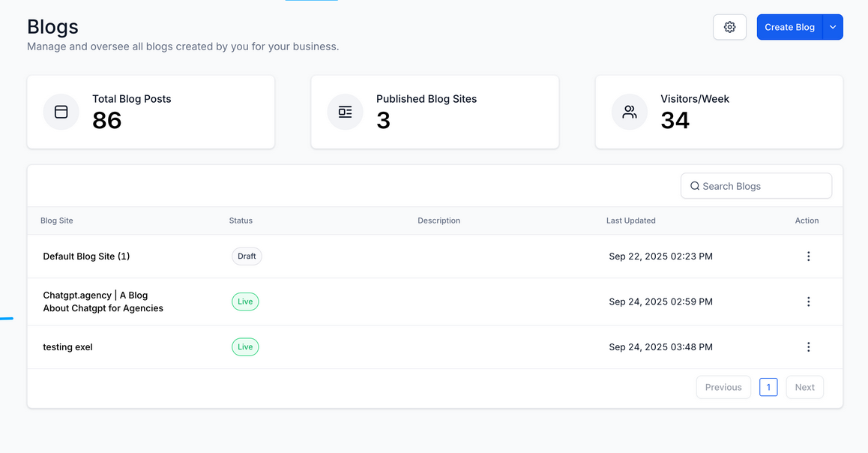Click the Live badge for testing exel
Screen dimensions: 868x453
[244, 347]
